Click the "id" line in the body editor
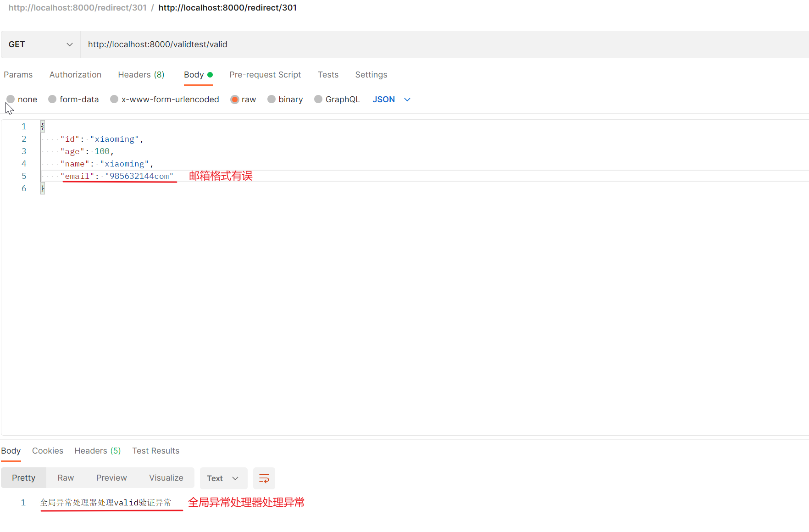 pyautogui.click(x=102, y=139)
